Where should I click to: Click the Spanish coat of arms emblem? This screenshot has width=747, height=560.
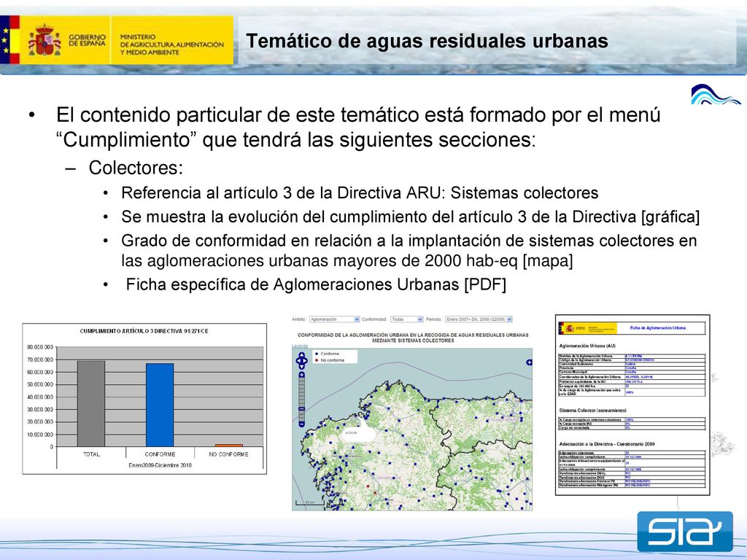[x=44, y=41]
